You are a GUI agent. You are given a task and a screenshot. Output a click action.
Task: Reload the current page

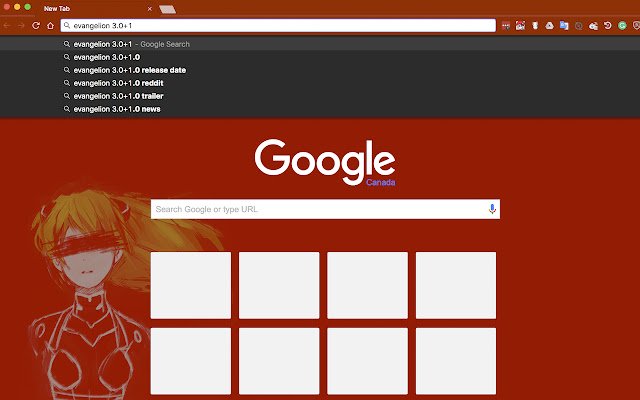point(36,26)
